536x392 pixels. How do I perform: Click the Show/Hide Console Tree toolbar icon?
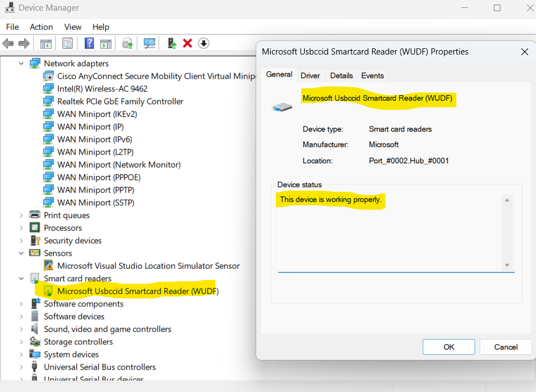pos(46,43)
